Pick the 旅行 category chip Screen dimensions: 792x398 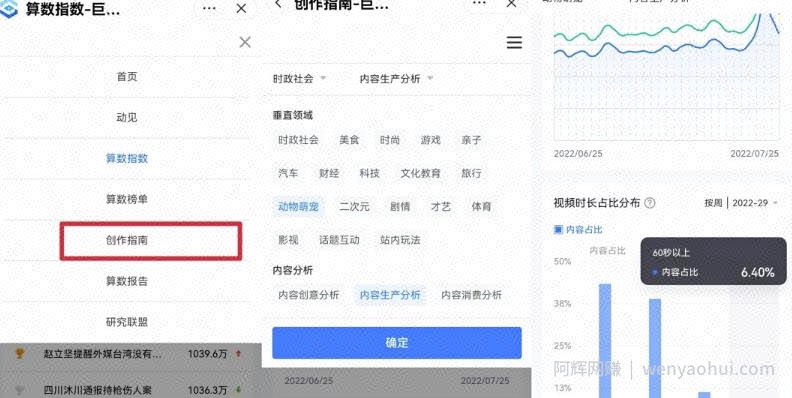471,174
